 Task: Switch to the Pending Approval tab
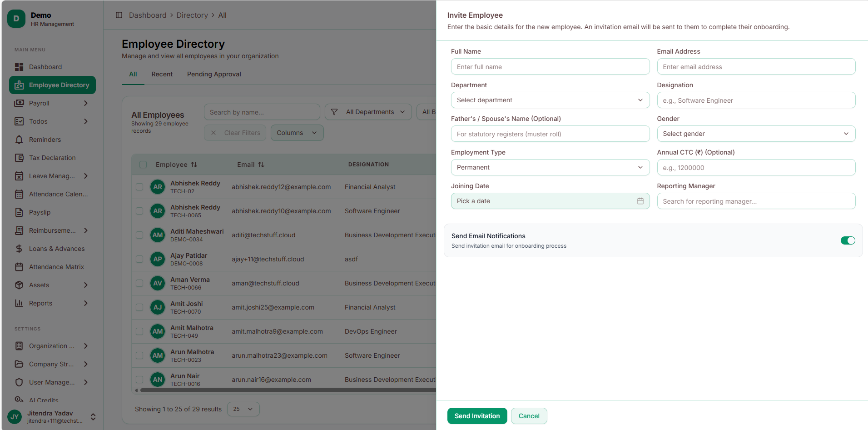pos(214,74)
